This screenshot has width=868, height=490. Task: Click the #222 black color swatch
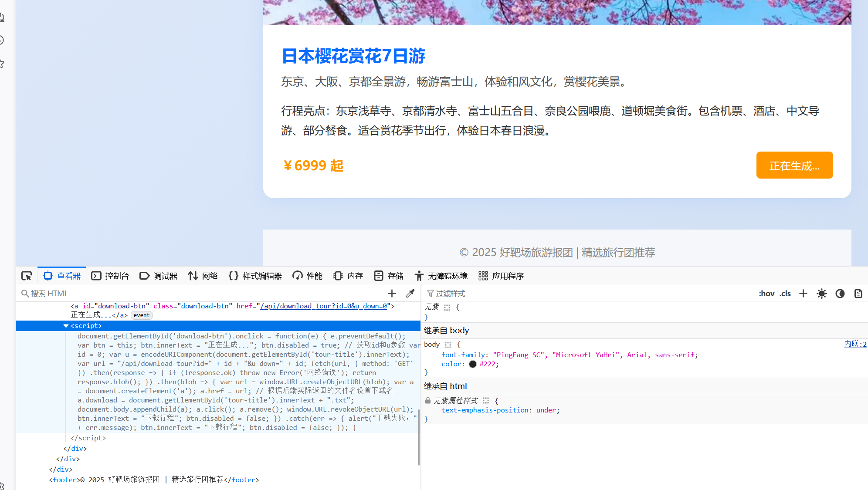pyautogui.click(x=472, y=364)
